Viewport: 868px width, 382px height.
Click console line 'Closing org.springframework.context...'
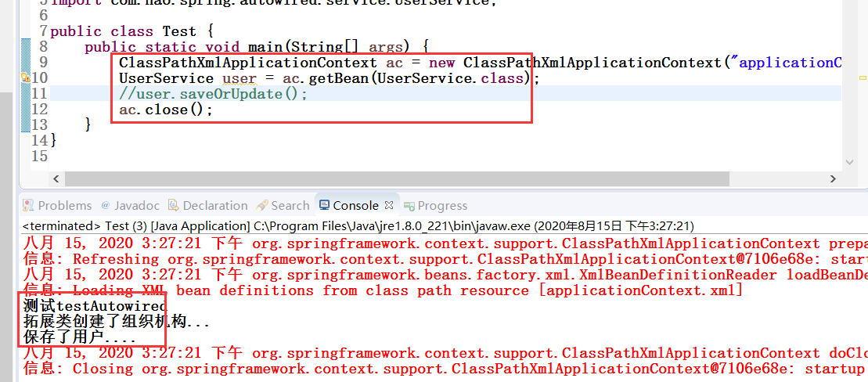point(445,368)
